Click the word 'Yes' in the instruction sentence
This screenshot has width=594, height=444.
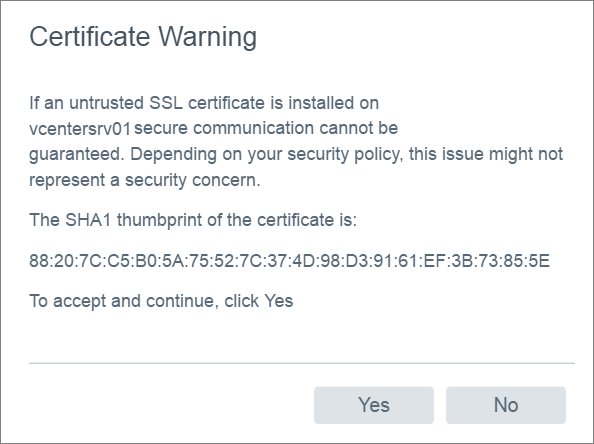coord(279,301)
